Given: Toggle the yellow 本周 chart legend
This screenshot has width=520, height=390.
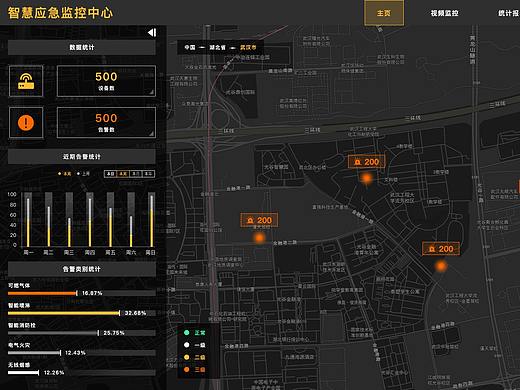Looking at the screenshot, I should point(65,174).
